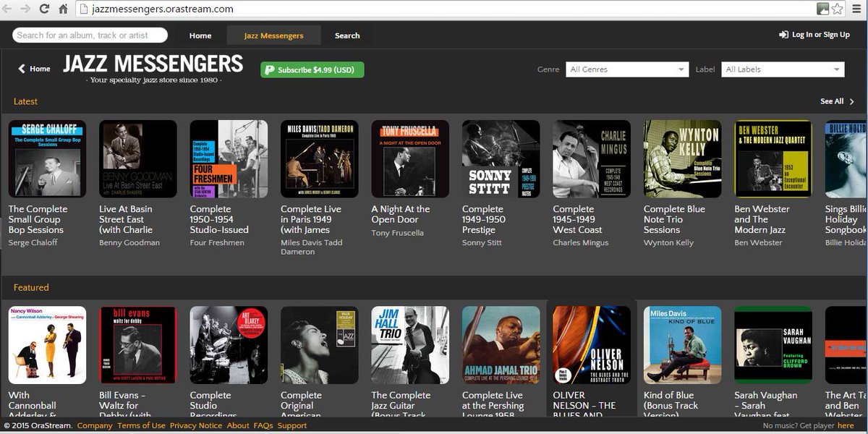Open Charlie Mingus album cover
Image resolution: width=868 pixels, height=434 pixels.
point(592,159)
